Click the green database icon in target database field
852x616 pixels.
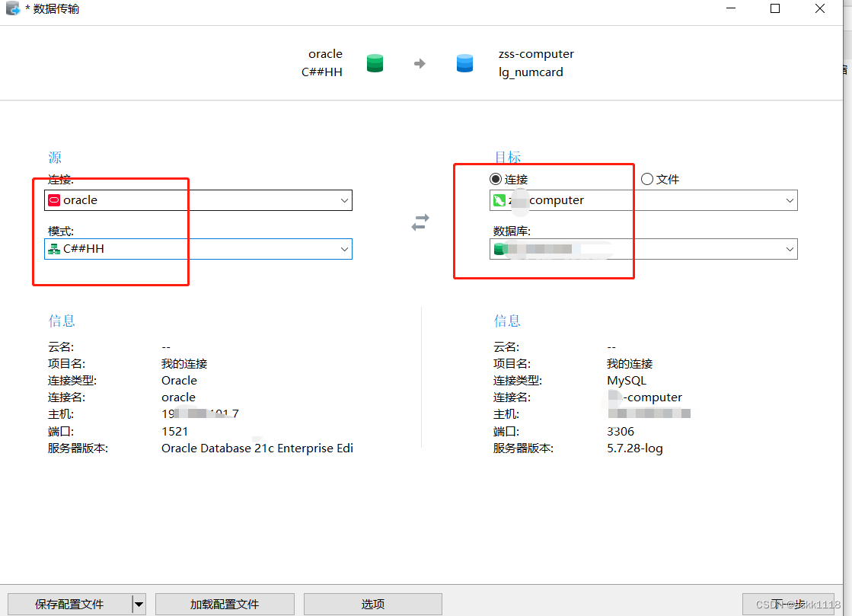pyautogui.click(x=499, y=249)
